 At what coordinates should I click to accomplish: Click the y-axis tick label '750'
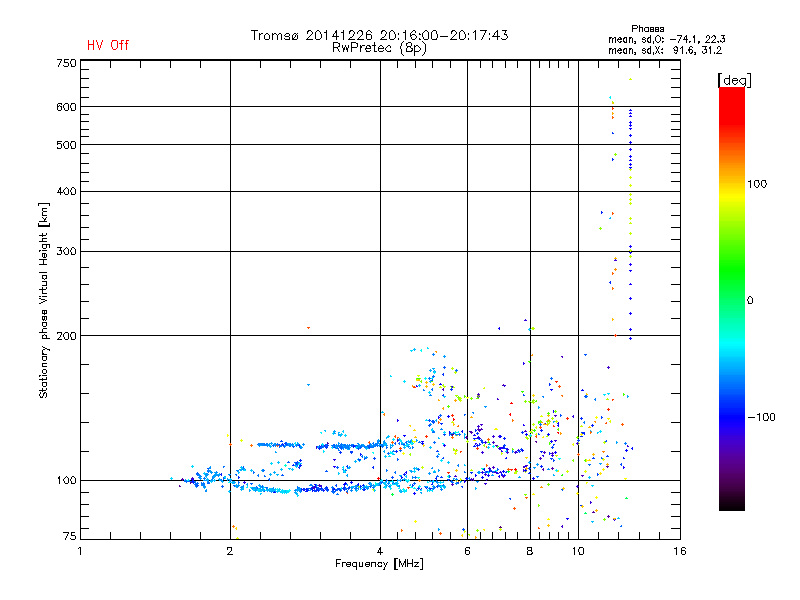[x=66, y=63]
